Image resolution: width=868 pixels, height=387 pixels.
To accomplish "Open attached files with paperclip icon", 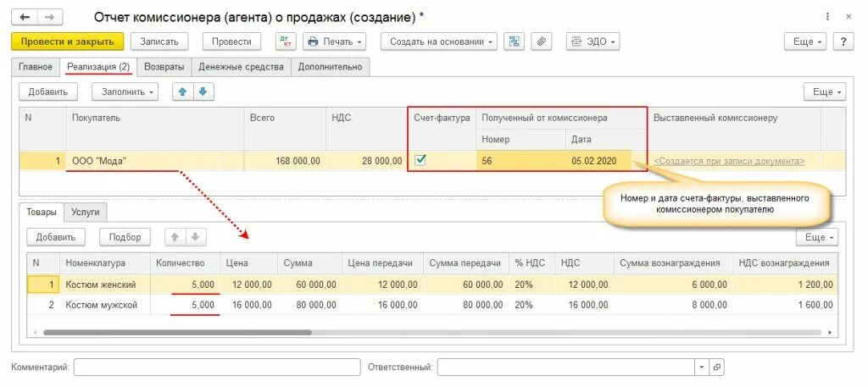I will pos(542,41).
